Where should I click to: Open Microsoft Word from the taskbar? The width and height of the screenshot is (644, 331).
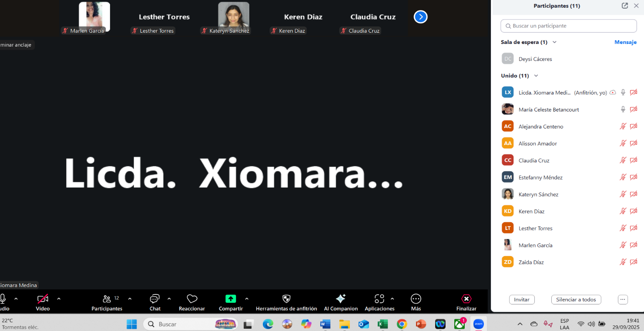coord(325,324)
